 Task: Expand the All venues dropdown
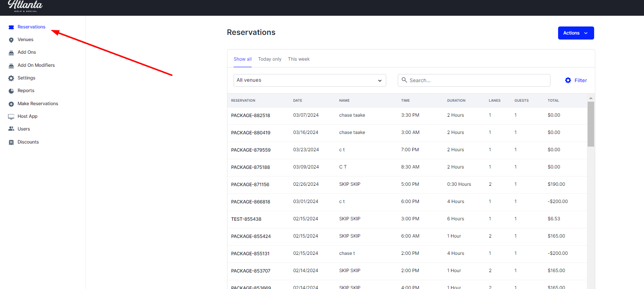point(310,80)
